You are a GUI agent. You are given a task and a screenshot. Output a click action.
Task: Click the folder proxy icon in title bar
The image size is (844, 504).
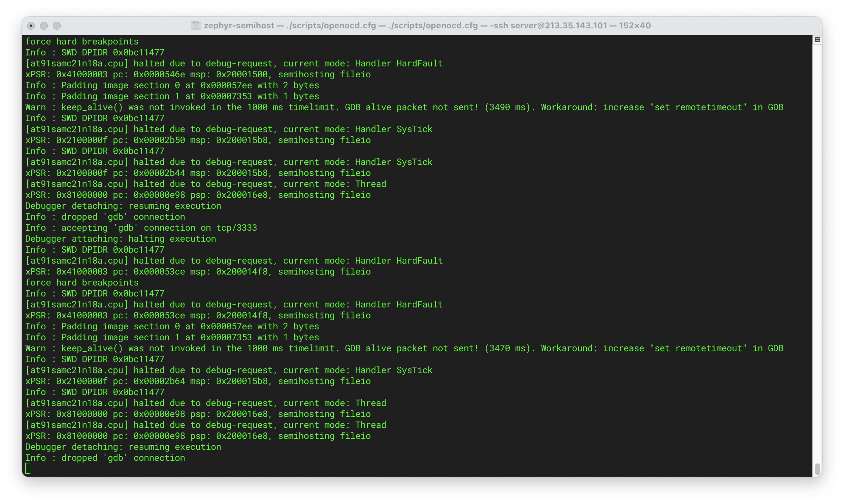click(x=196, y=25)
